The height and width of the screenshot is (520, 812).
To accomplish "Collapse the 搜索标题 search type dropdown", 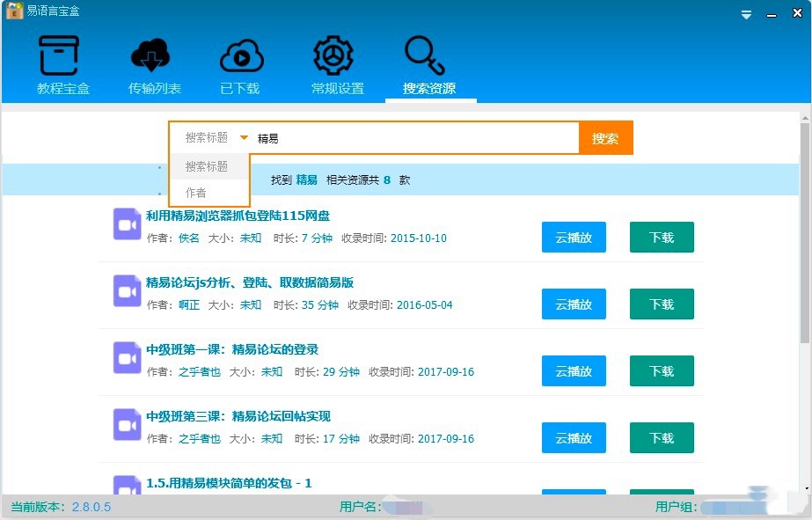I will [x=244, y=138].
